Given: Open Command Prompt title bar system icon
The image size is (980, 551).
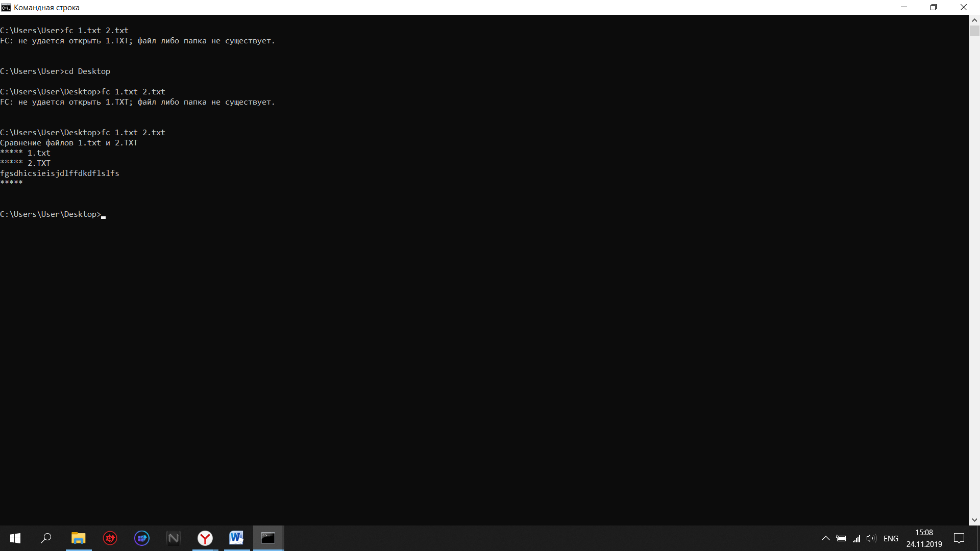Looking at the screenshot, I should [6, 7].
